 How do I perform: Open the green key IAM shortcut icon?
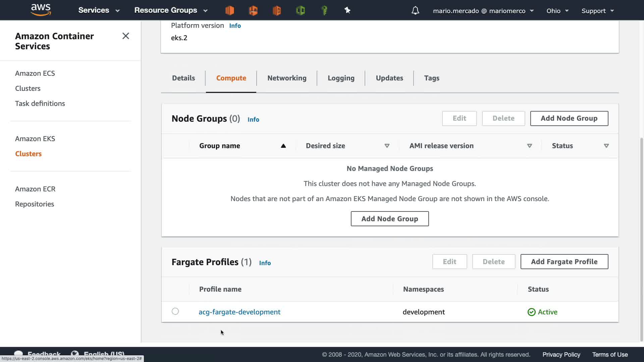[x=324, y=11]
